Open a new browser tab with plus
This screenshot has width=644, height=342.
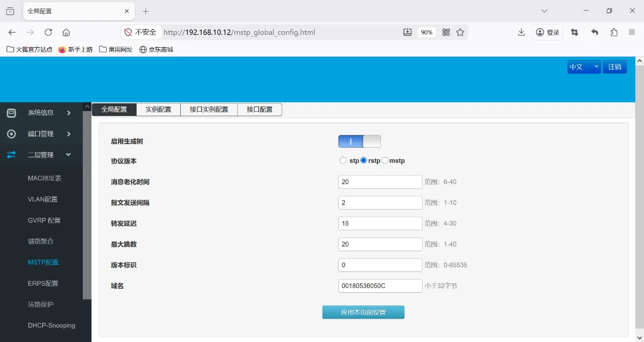[146, 11]
